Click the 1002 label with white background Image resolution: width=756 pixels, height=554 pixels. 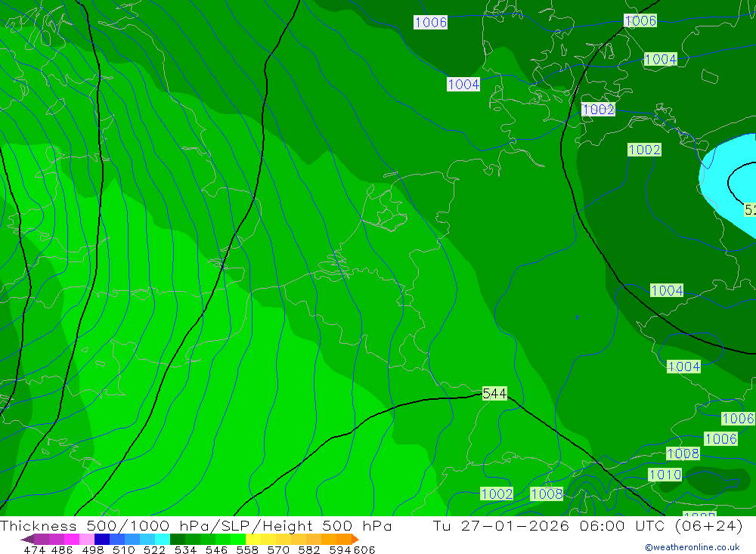[x=598, y=110]
